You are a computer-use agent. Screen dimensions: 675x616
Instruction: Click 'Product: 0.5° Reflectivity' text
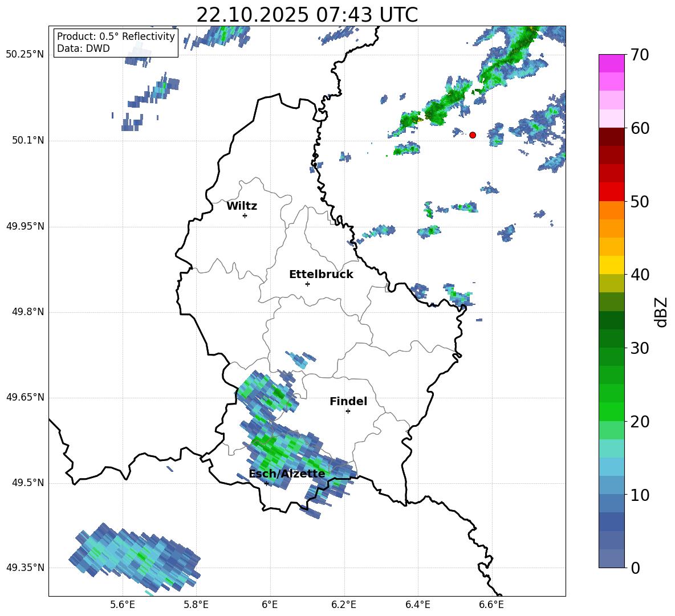(x=116, y=36)
